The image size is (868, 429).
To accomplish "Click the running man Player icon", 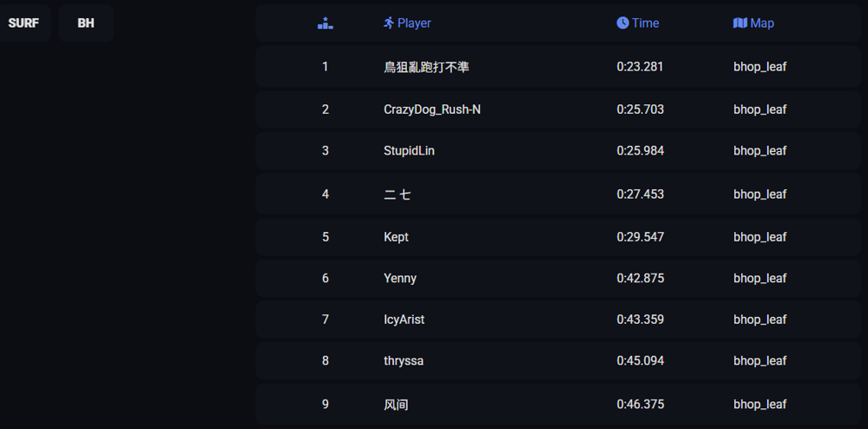I will click(x=389, y=23).
